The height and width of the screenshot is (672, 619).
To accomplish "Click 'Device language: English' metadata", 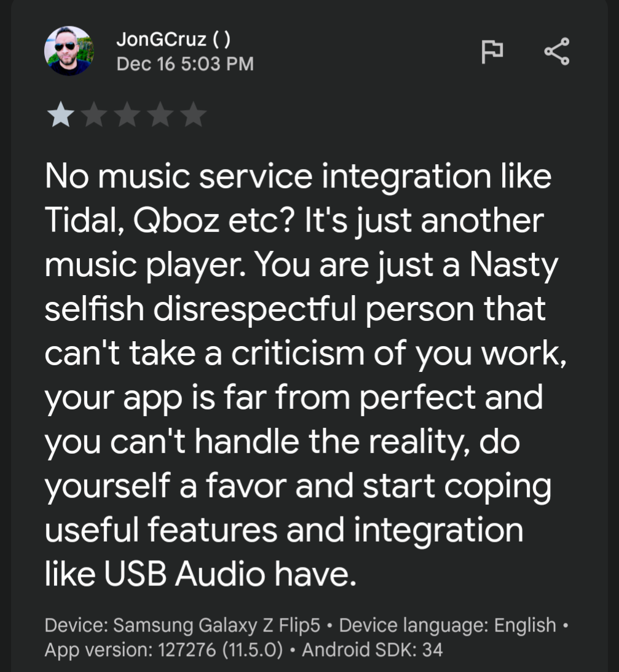I will click(447, 625).
